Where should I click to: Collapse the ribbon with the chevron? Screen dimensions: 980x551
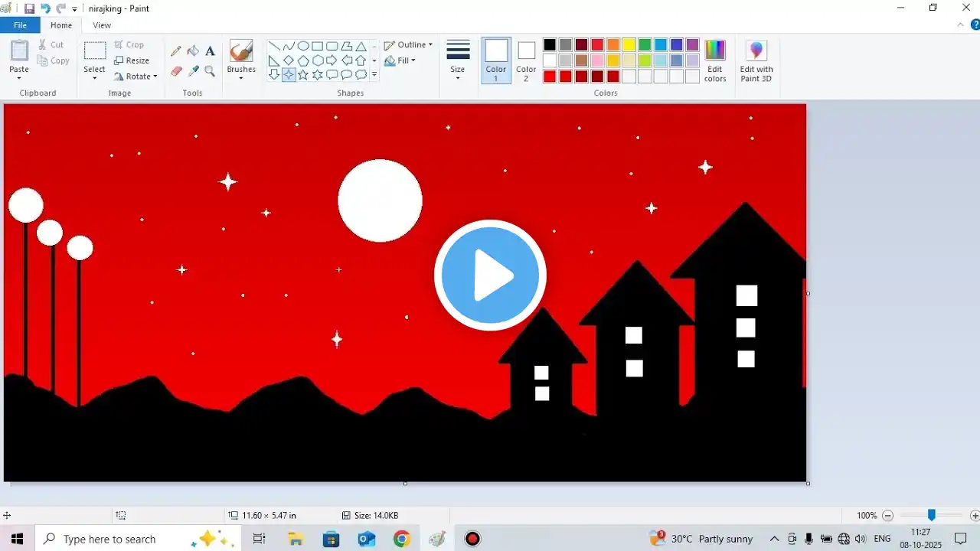point(961,25)
